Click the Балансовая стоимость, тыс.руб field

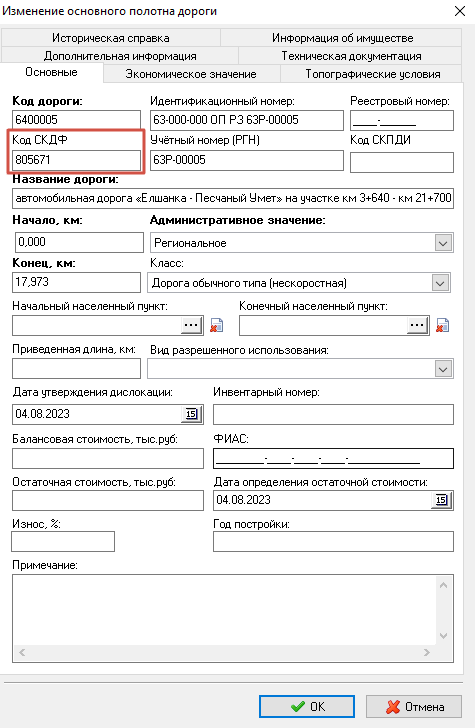tap(108, 458)
